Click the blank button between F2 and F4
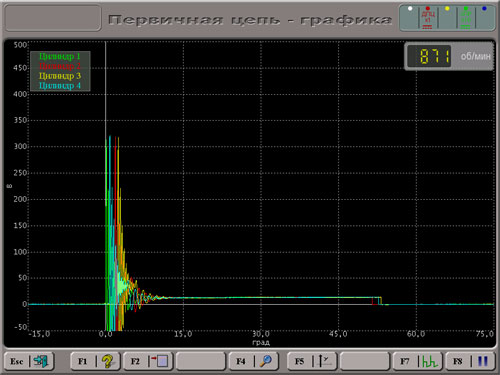This screenshot has width=500, height=375. [201, 361]
